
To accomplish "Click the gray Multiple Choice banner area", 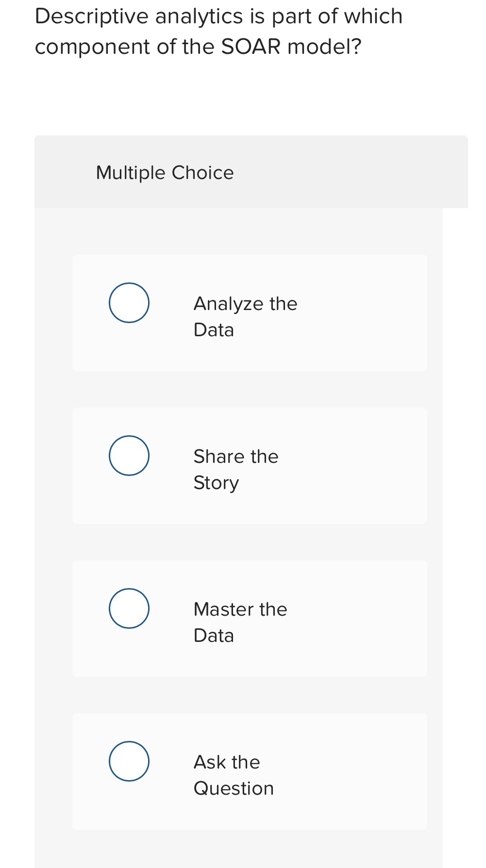I will pos(251,171).
